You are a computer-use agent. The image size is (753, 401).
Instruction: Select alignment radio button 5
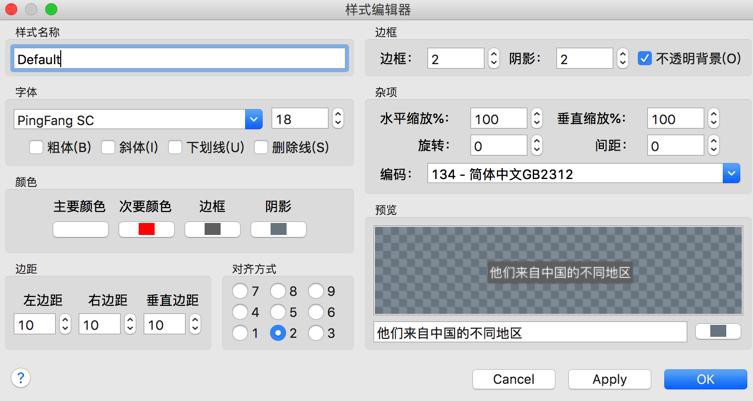[278, 312]
